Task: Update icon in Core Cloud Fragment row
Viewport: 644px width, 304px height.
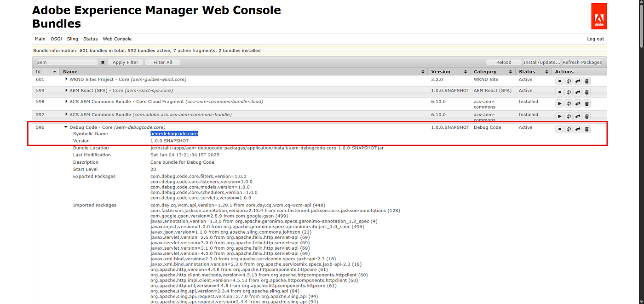Action: (578, 103)
